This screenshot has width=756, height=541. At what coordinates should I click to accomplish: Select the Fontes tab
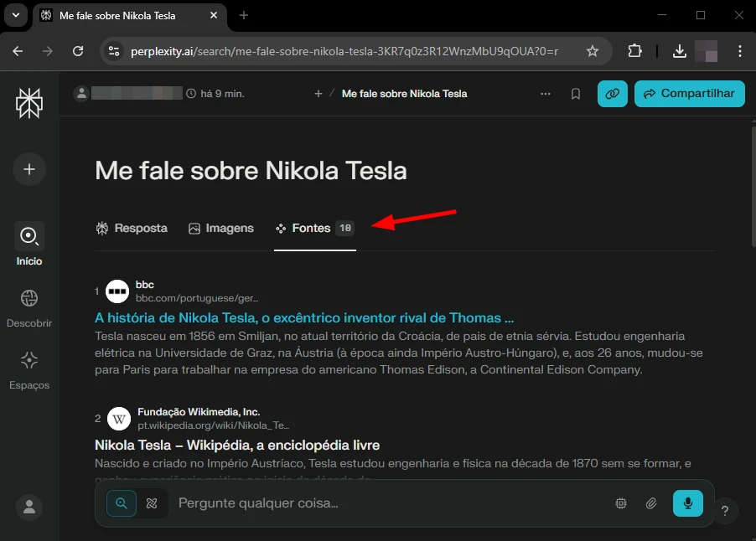click(x=315, y=228)
